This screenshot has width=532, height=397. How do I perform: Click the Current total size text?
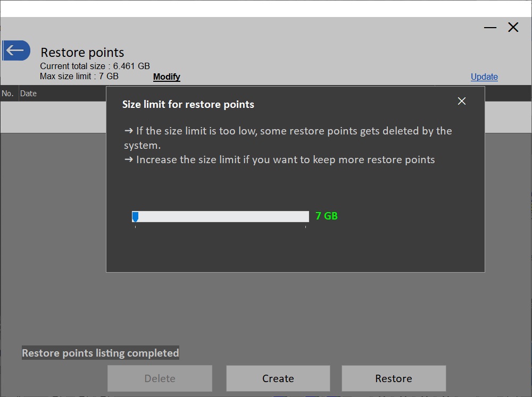95,66
